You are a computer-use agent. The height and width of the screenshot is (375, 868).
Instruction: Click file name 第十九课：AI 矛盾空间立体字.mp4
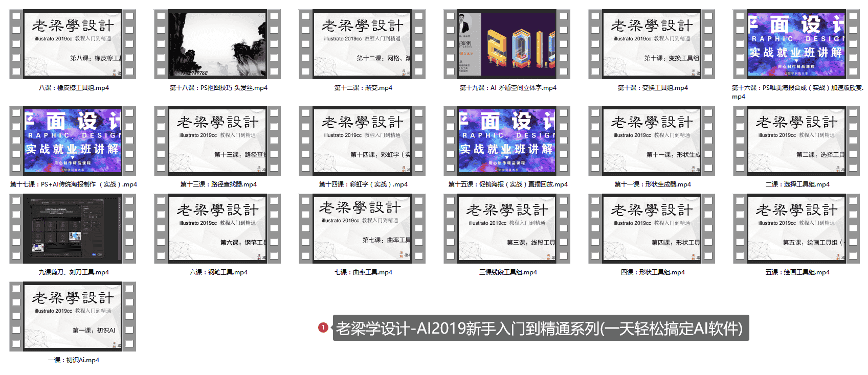508,88
